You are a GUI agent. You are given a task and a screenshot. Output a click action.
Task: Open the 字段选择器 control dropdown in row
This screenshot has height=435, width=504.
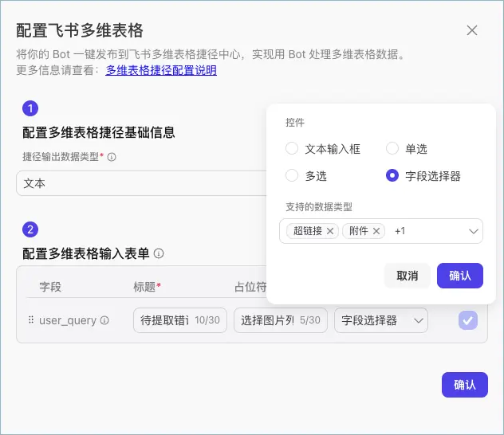click(381, 320)
